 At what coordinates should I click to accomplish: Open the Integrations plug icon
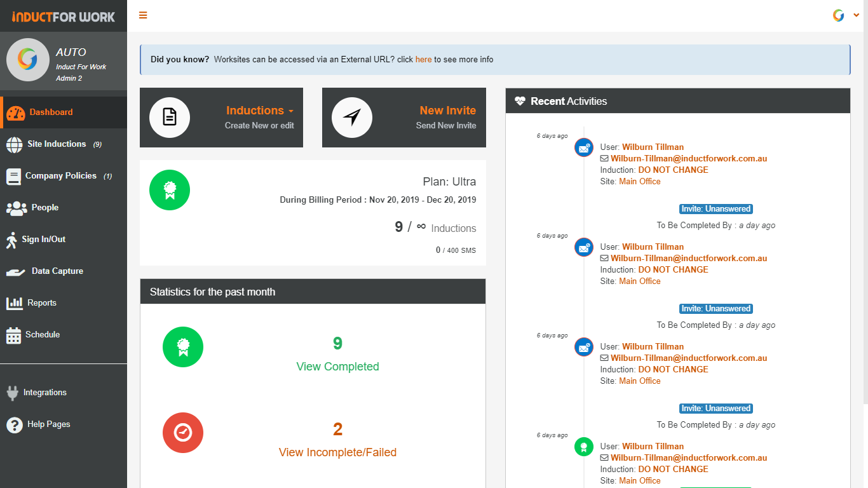click(14, 392)
